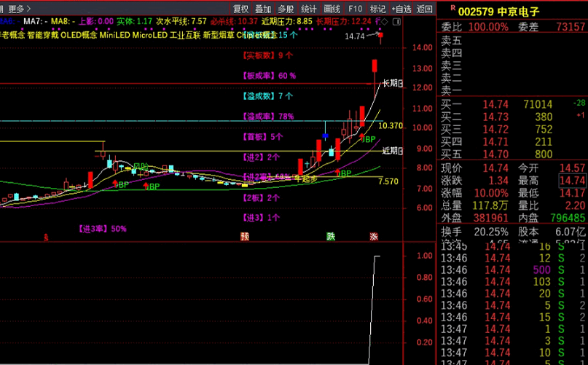Click the 买四 price 14.71

tap(495, 142)
